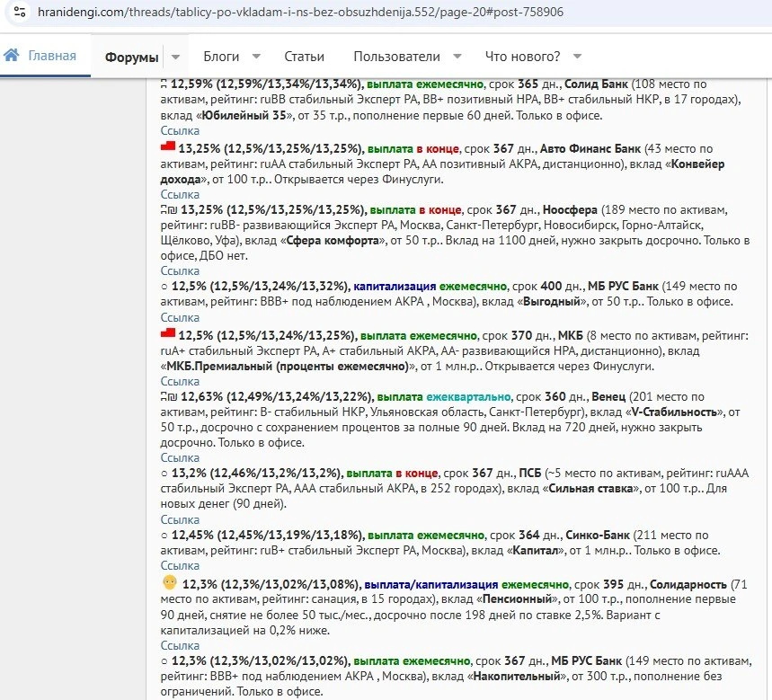Image resolution: width=772 pixels, height=700 pixels.
Task: Click the bank name Венец
Action: click(608, 397)
